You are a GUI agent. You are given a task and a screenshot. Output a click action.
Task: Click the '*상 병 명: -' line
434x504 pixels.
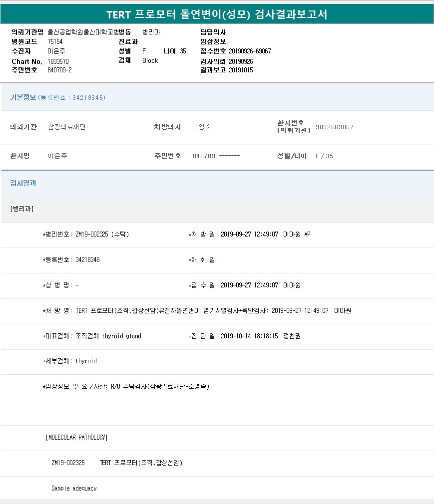(x=60, y=285)
